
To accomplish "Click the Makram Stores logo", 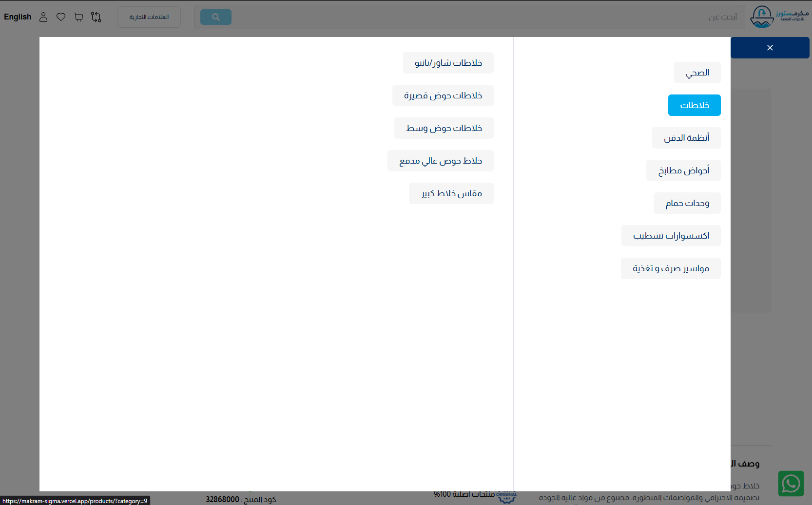I will [779, 17].
